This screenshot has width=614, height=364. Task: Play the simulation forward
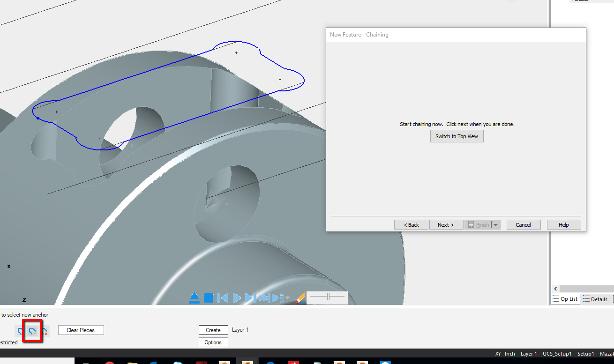(237, 297)
